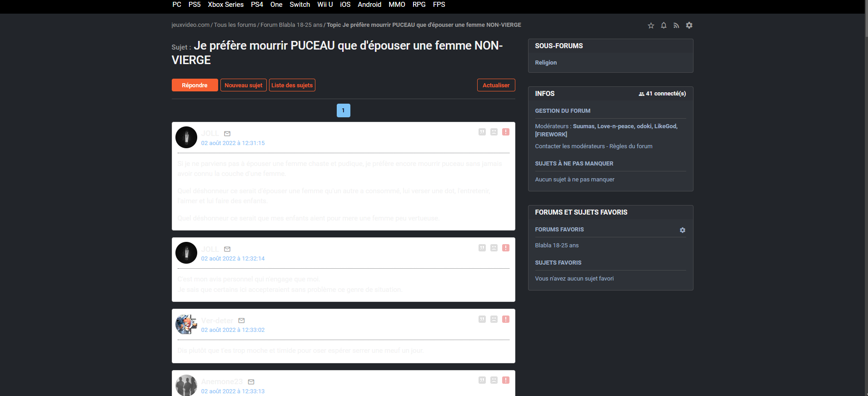The width and height of the screenshot is (868, 396).
Task: Send private message to Ver-deter via envelope
Action: click(x=241, y=321)
